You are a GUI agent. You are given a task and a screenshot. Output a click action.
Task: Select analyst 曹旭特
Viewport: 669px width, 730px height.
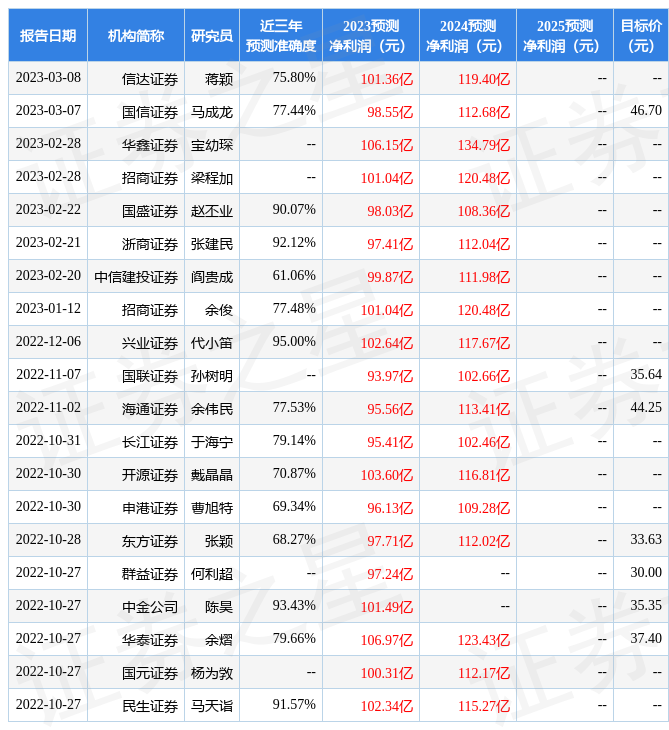click(211, 508)
